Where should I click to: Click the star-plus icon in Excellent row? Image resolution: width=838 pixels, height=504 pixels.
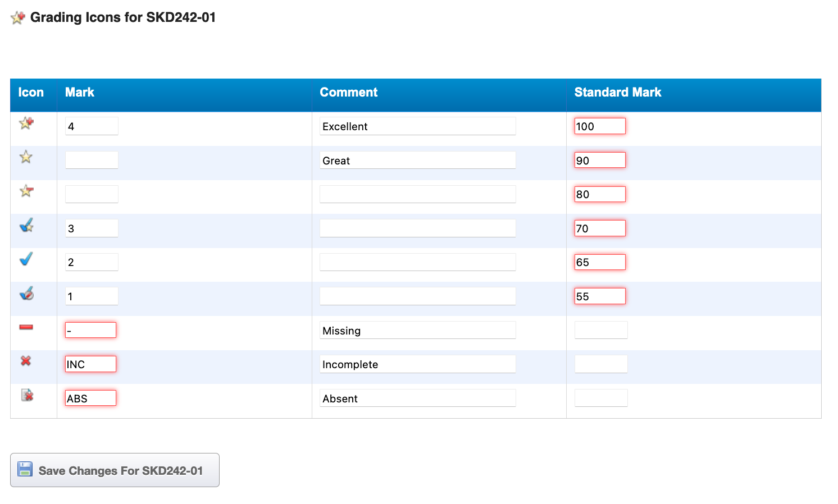[x=26, y=123]
